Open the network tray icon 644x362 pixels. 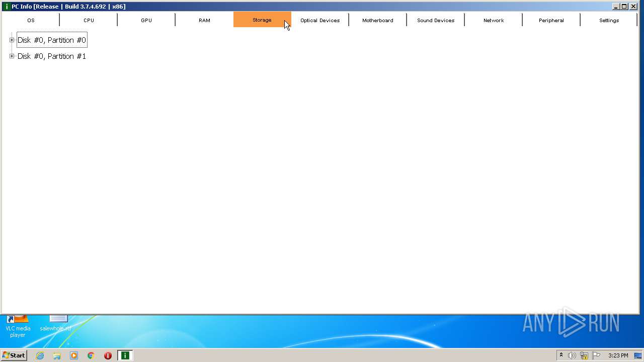coord(584,355)
